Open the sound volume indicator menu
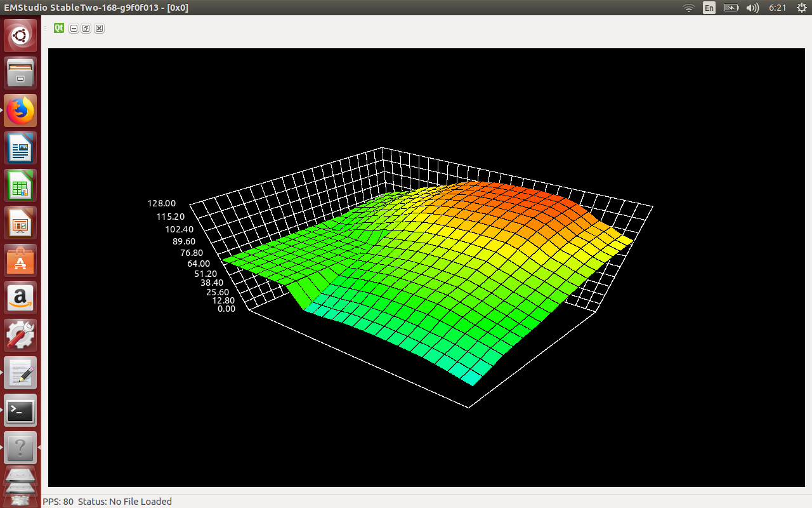812x508 pixels. pos(752,8)
